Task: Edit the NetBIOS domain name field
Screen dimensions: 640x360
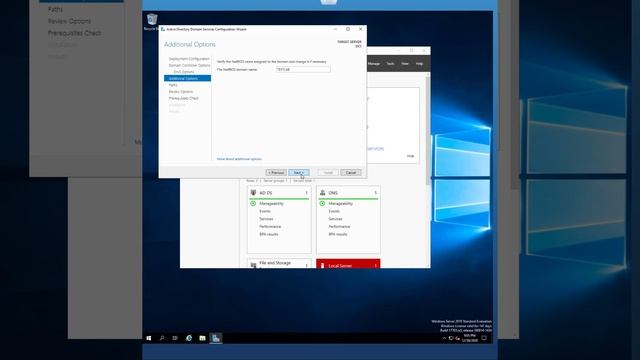Action: click(303, 69)
